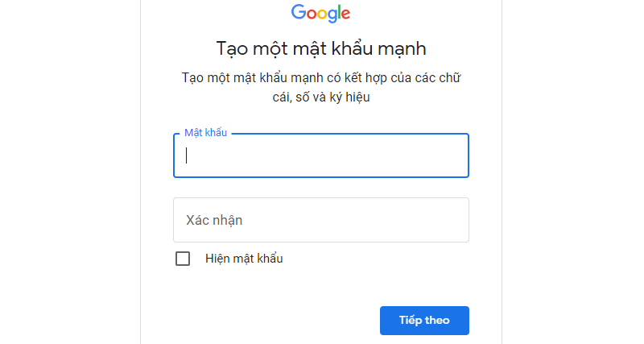The width and height of the screenshot is (644, 344).
Task: Click the password guidance description text
Action: (320, 87)
